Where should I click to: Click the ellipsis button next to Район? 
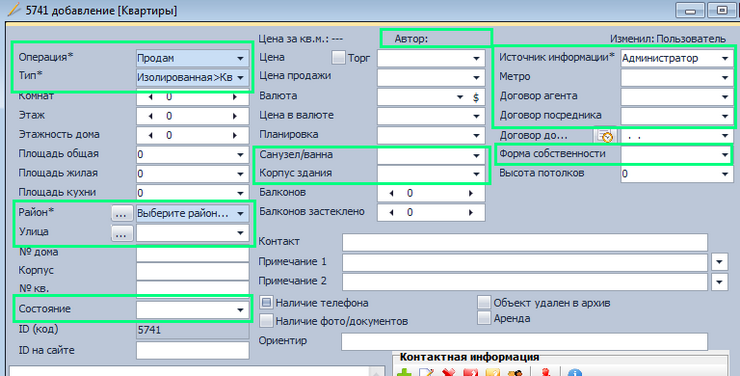(122, 213)
